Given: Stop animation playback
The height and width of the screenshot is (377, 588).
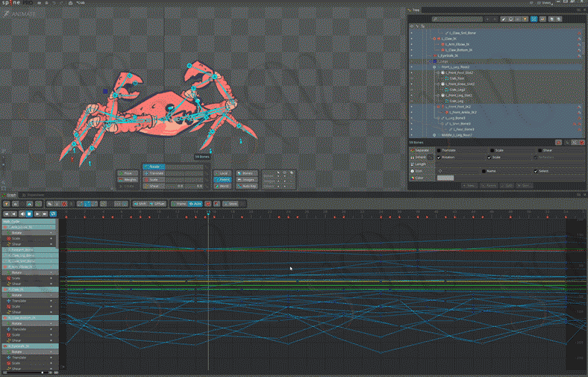Looking at the screenshot, I should (30, 214).
